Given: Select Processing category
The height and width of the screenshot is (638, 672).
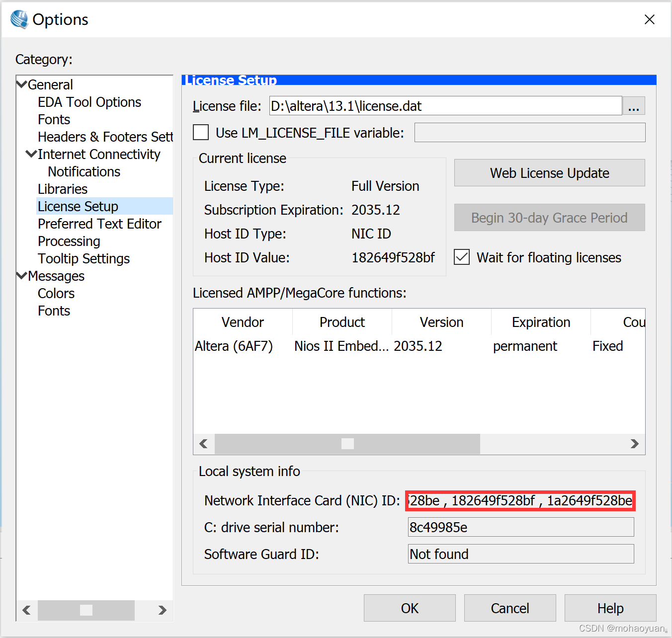Looking at the screenshot, I should (69, 241).
